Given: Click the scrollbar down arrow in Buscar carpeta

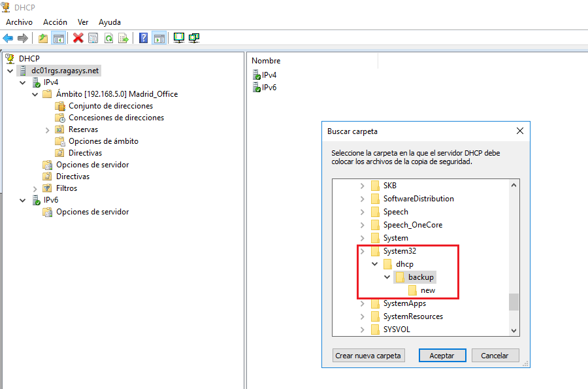Looking at the screenshot, I should coord(514,330).
